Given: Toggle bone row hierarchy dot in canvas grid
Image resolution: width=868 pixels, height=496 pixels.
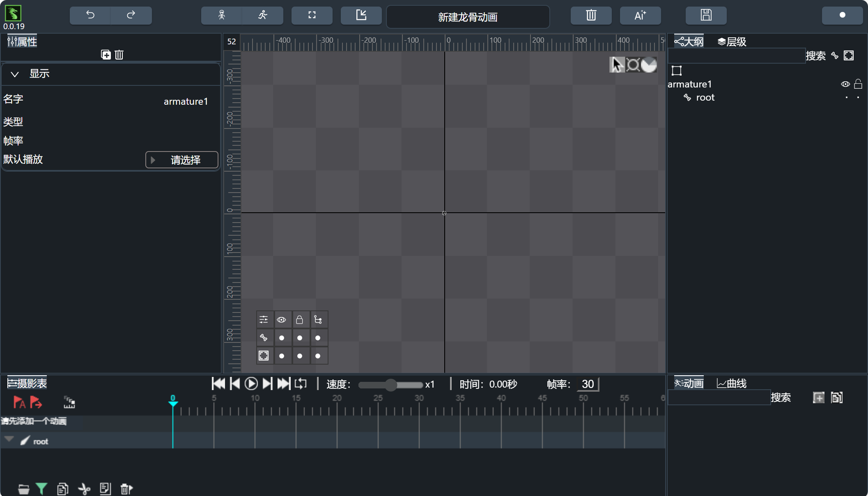Looking at the screenshot, I should [318, 338].
